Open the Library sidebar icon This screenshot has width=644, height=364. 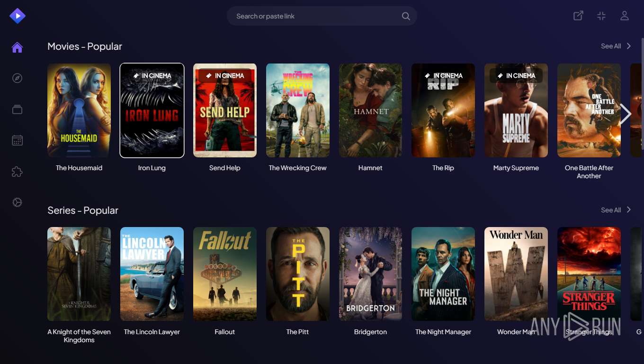pyautogui.click(x=18, y=109)
